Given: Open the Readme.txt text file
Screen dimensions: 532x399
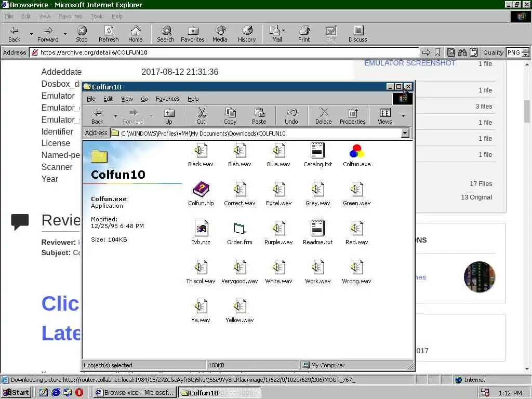Looking at the screenshot, I should (317, 233).
